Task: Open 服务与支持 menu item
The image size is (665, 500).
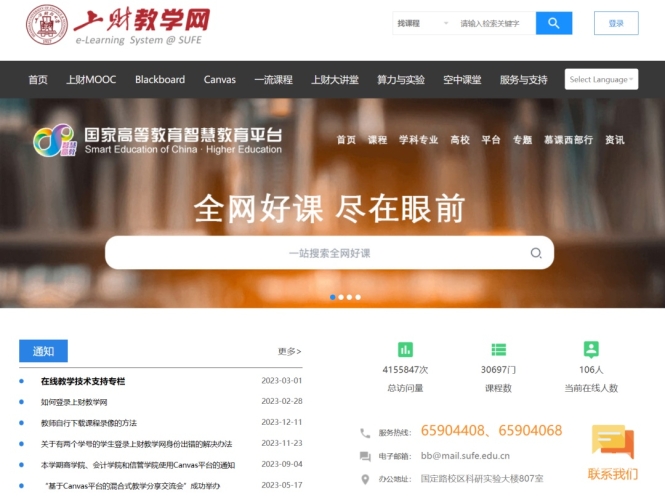Action: coord(523,79)
